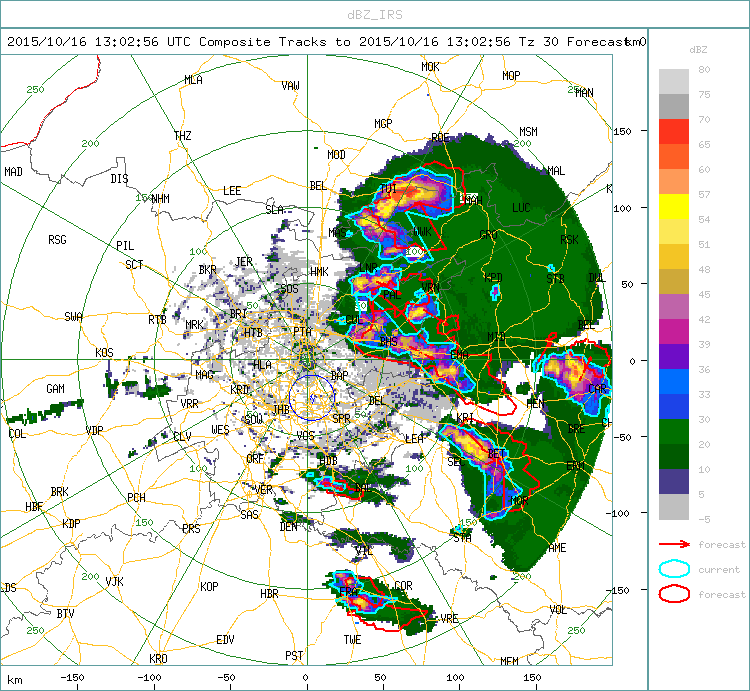Click the 150 tick on right km axis
Viewport: 750px width, 691px height.
point(622,132)
